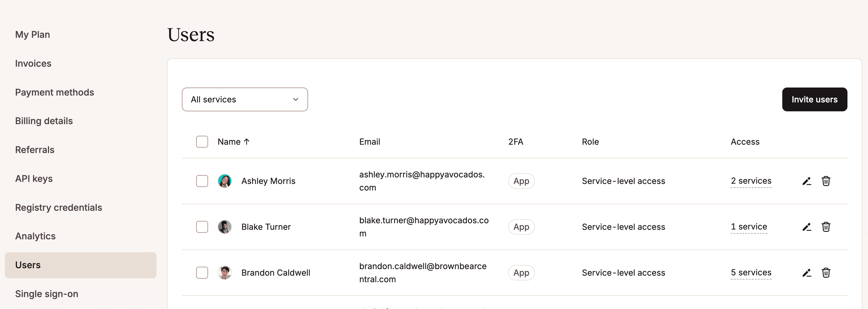Click the App 2FA badge for Ashley Morris
Image resolution: width=868 pixels, height=309 pixels.
(521, 181)
